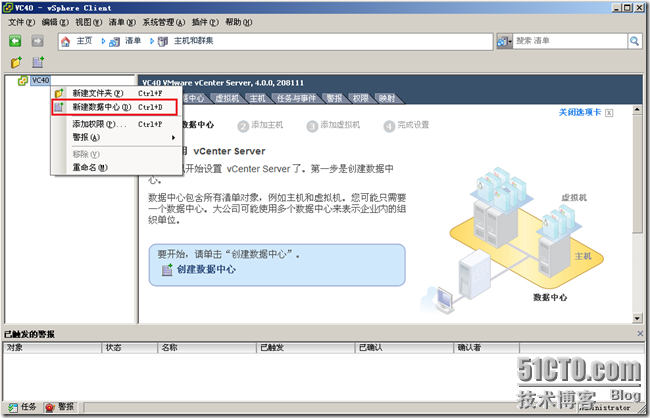
Task: Switch to the 映射 tab
Action: (387, 98)
